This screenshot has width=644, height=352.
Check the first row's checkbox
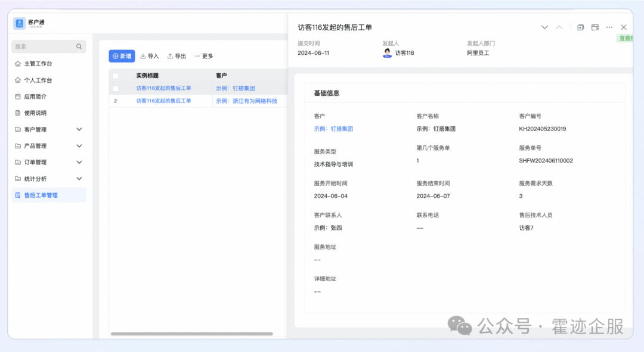click(116, 88)
